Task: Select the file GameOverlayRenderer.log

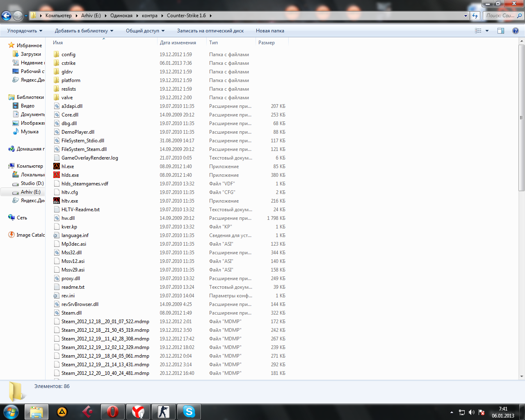Action: [x=90, y=158]
